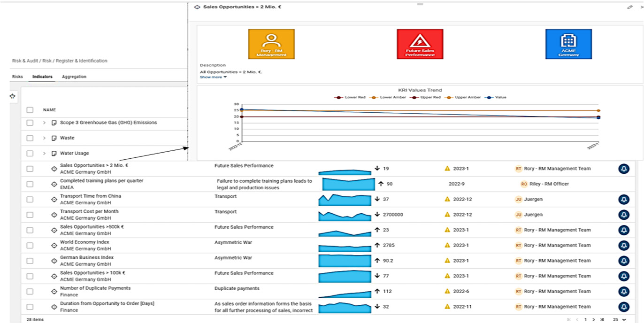
Task: Check the Water Usage row checkbox
Action: click(30, 153)
